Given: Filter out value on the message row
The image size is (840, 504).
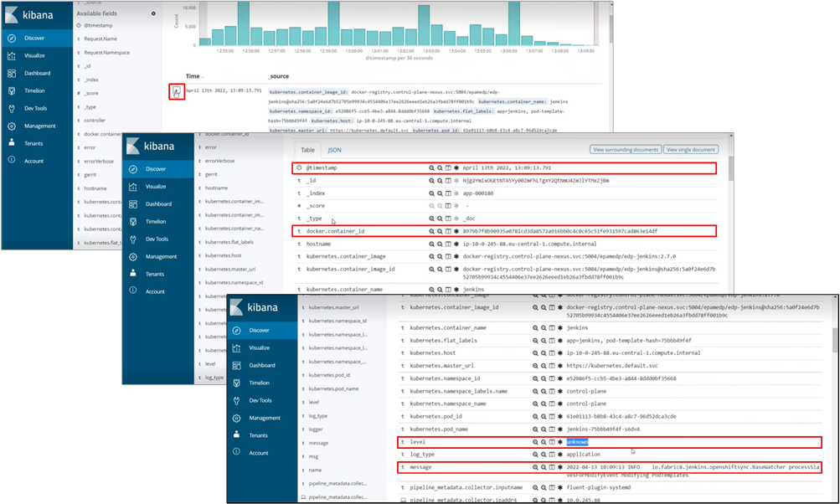Looking at the screenshot, I should (x=544, y=467).
